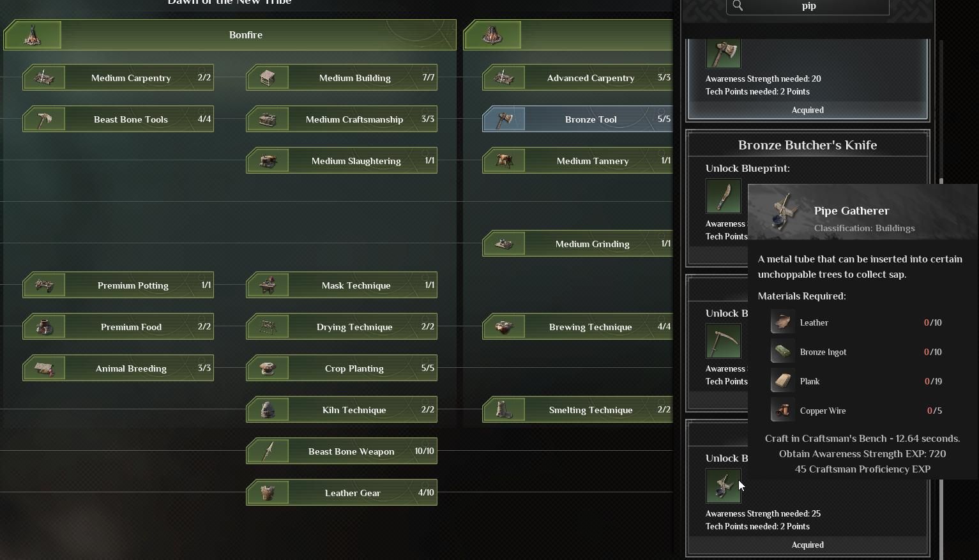
Task: Click the Bonfire campfire icon
Action: click(x=33, y=34)
